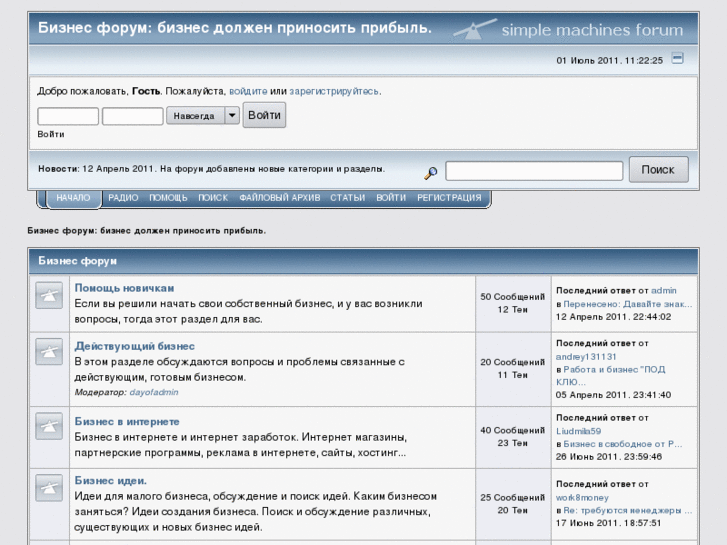Click into the search text field
This screenshot has width=727, height=545.
point(534,171)
